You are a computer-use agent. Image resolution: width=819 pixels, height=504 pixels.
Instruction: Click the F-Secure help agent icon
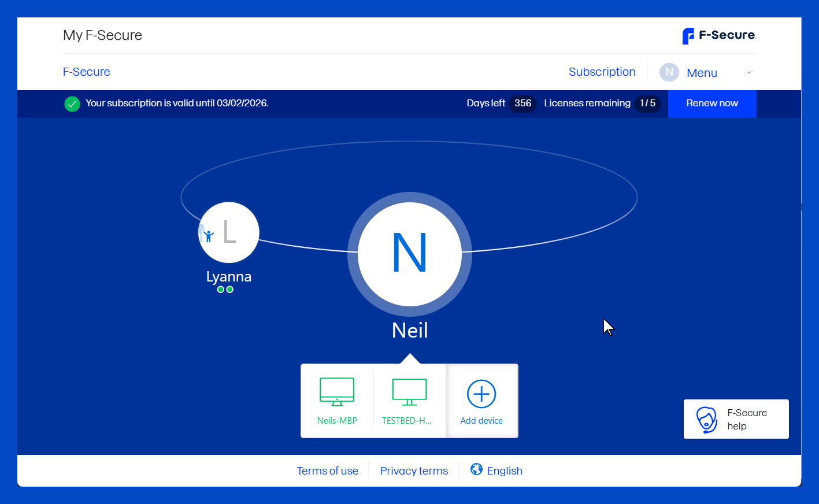tap(706, 420)
